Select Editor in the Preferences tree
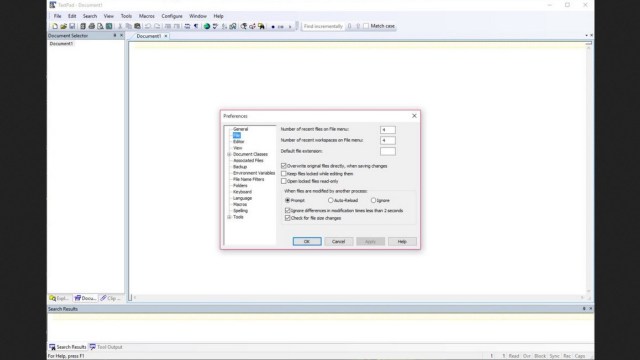The width and height of the screenshot is (640, 360). pos(239,142)
